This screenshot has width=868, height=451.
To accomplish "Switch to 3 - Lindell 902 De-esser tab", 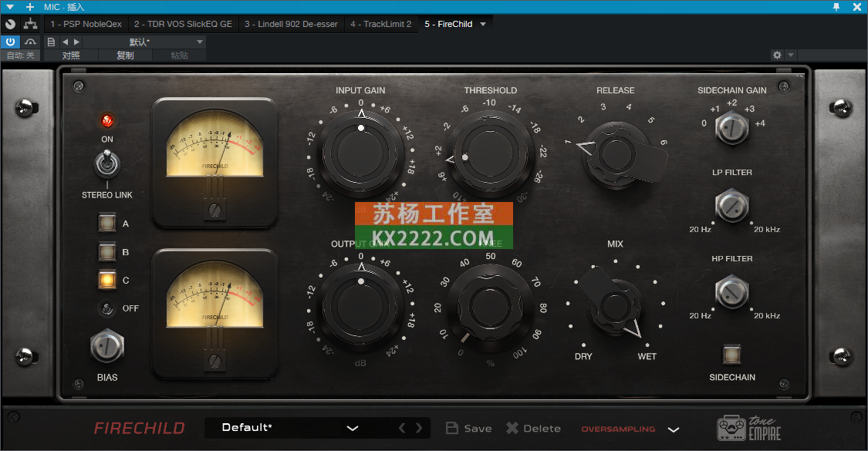I will point(291,24).
